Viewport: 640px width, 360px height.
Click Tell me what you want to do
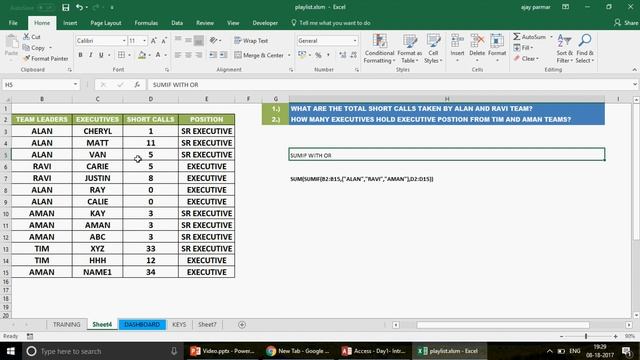click(331, 23)
